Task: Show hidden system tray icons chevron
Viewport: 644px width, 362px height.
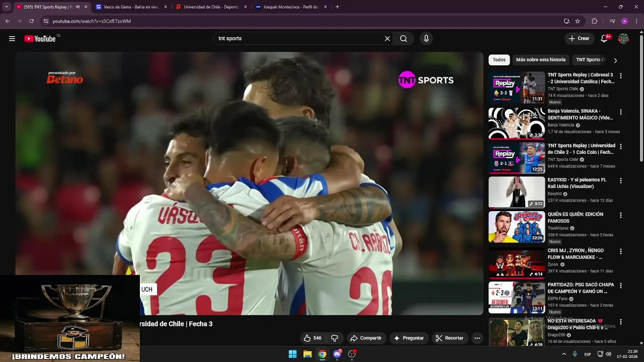Action: 564,354
